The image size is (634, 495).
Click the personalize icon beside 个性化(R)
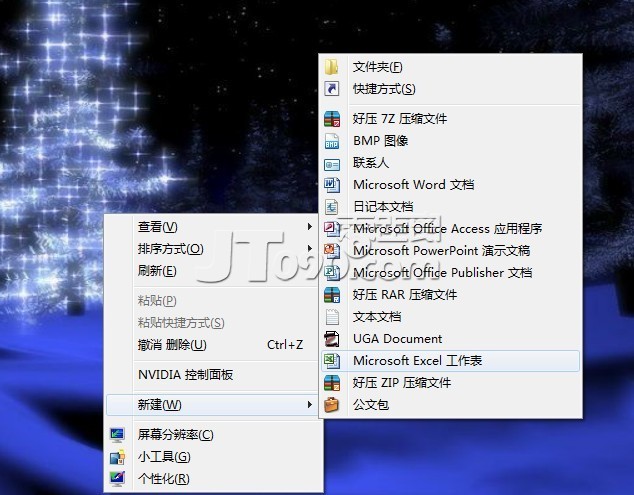click(x=117, y=479)
